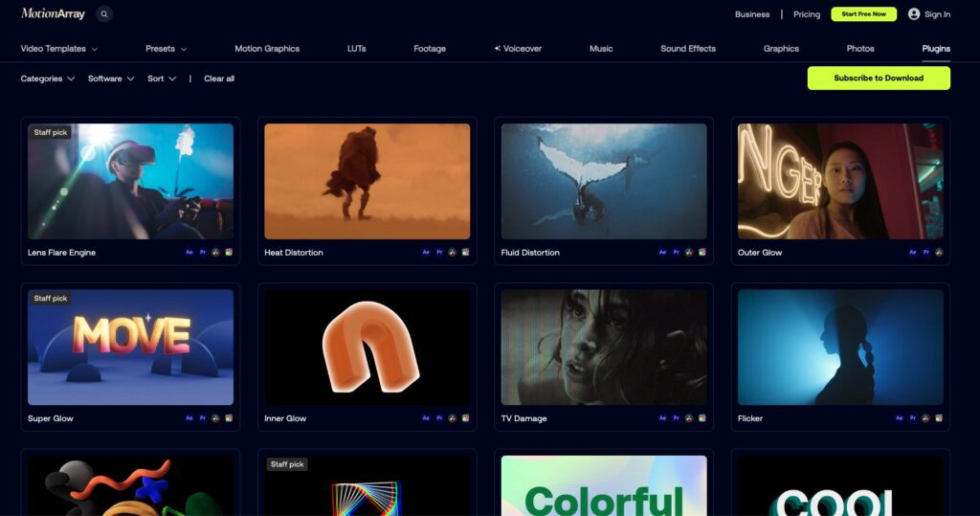Click the TV Damage title text

[523, 418]
